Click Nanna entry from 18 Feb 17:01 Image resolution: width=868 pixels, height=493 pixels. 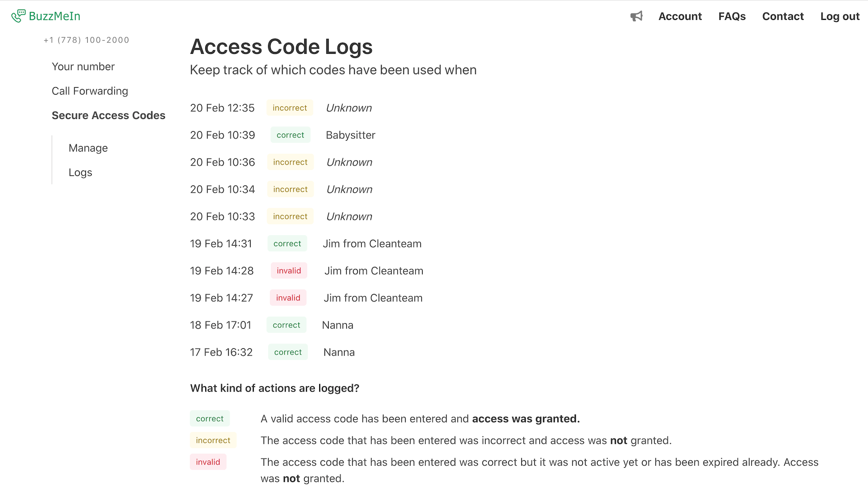(338, 325)
